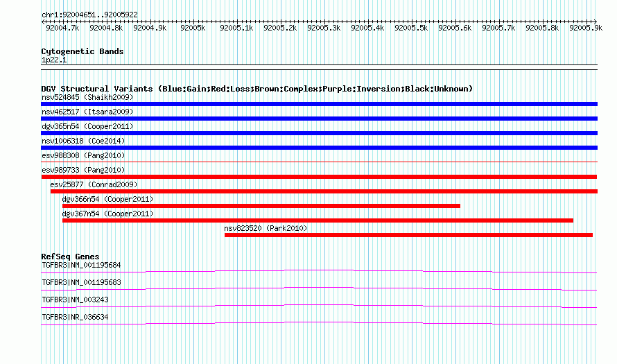
Task: Open the esv989733 (Pang2010) label
Action: [x=83, y=170]
